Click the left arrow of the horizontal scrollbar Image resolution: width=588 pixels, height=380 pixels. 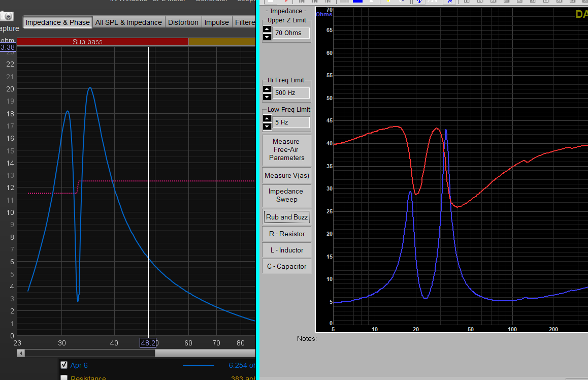pos(21,353)
